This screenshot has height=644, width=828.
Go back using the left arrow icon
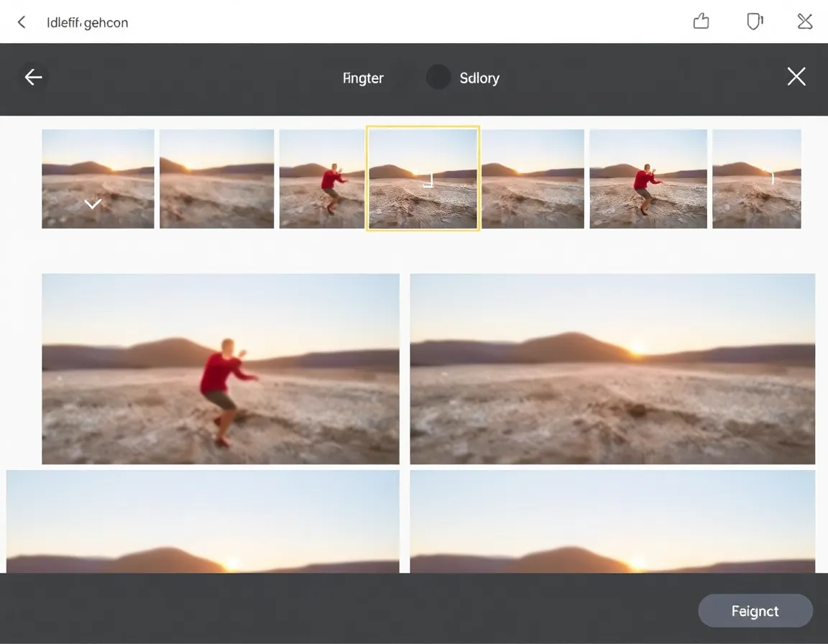(x=33, y=78)
